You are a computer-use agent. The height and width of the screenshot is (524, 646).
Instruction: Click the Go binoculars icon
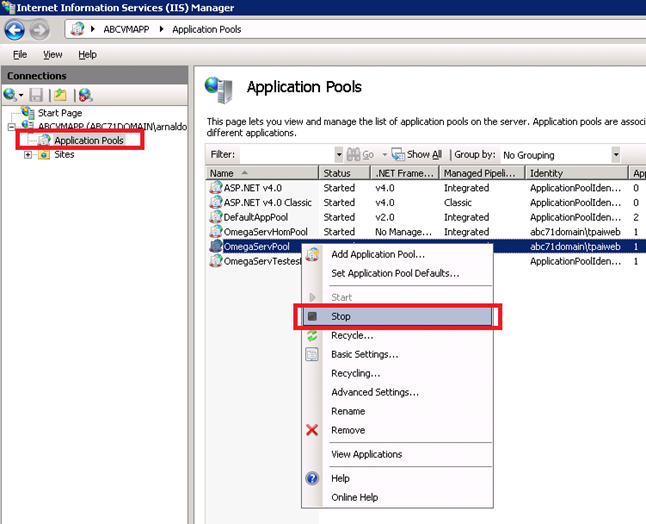click(x=353, y=154)
